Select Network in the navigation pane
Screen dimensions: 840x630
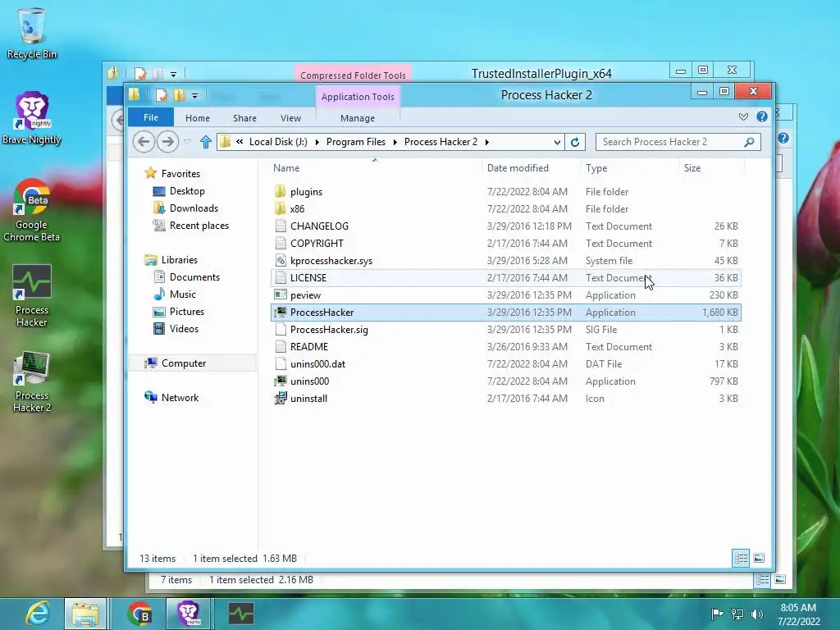(180, 398)
